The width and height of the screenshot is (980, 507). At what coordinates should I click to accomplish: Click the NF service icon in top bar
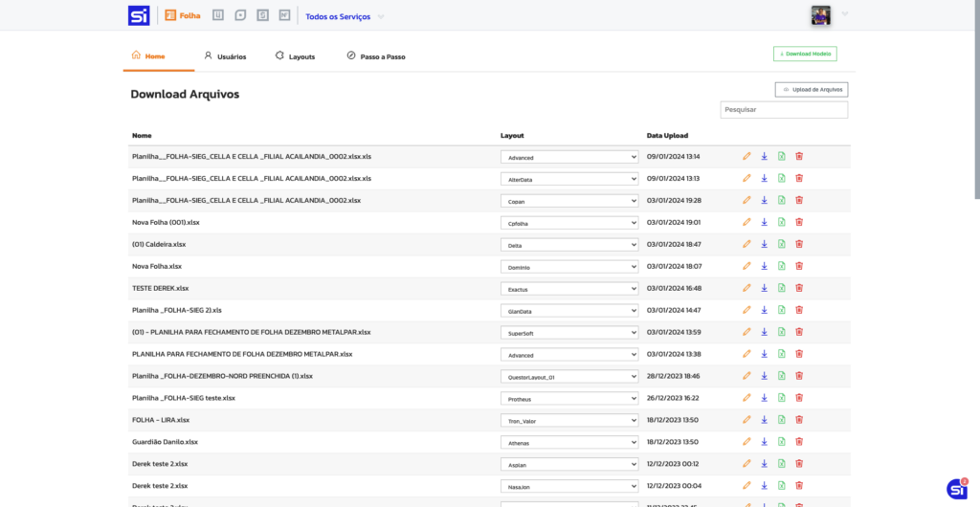pos(284,15)
